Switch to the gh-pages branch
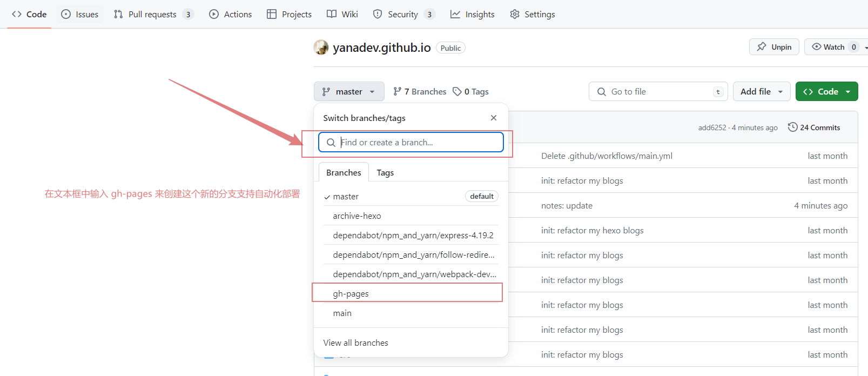The height and width of the screenshot is (376, 868). click(x=411, y=293)
